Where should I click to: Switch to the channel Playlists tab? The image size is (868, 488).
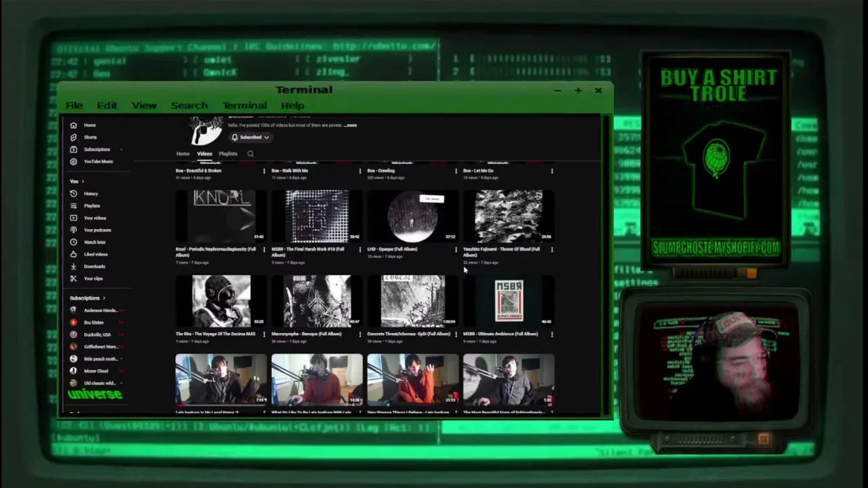(228, 154)
